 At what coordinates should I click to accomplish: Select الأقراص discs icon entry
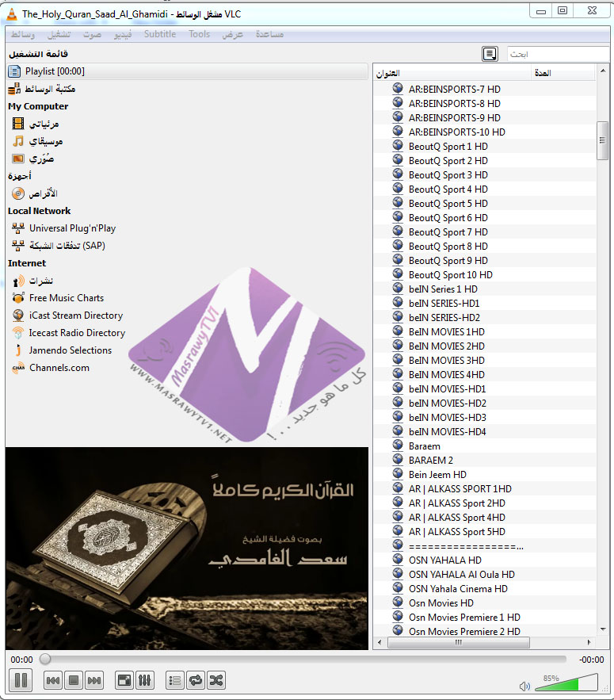click(35, 193)
